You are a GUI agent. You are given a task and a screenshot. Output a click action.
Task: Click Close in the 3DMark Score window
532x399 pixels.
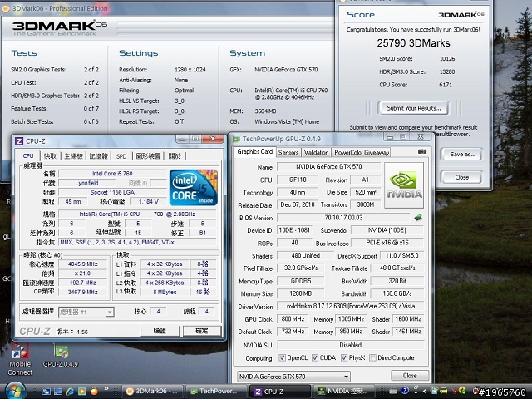461,177
